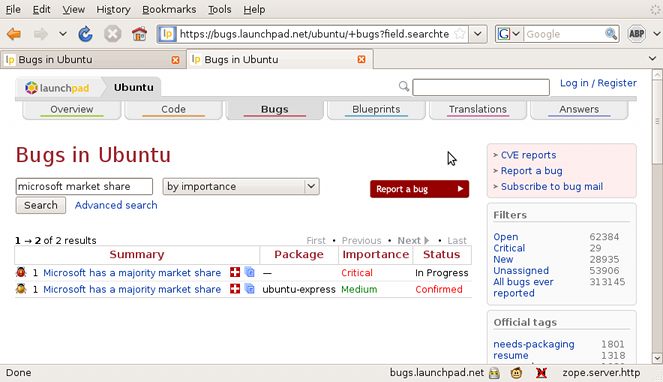Click Log in / Register link
Viewport: 663px width, 382px height.
coord(598,83)
